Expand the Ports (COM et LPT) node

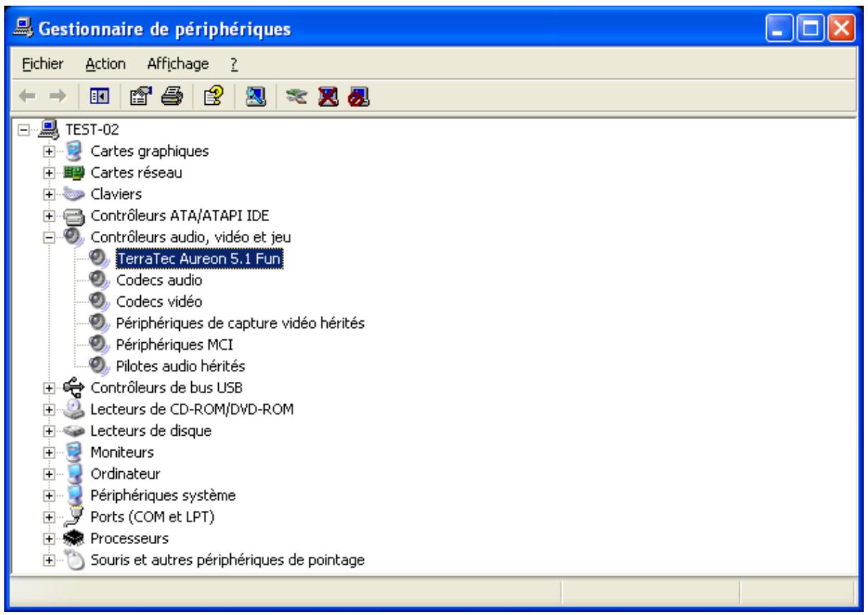49,517
